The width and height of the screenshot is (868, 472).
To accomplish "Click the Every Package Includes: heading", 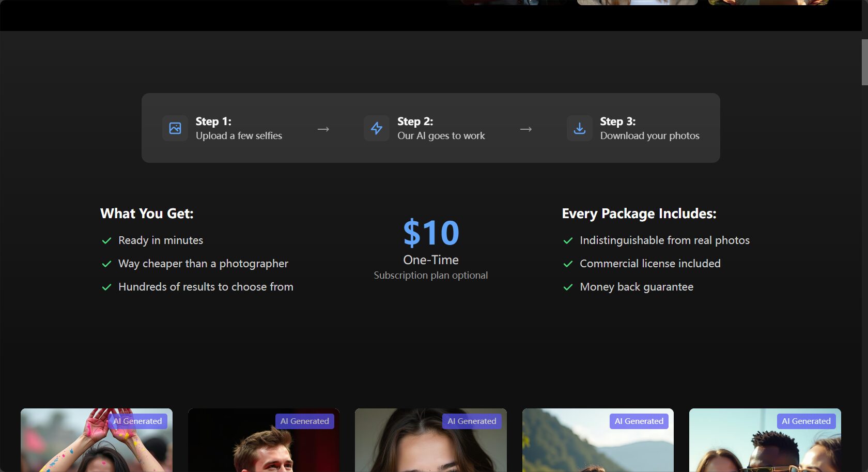I will point(639,214).
